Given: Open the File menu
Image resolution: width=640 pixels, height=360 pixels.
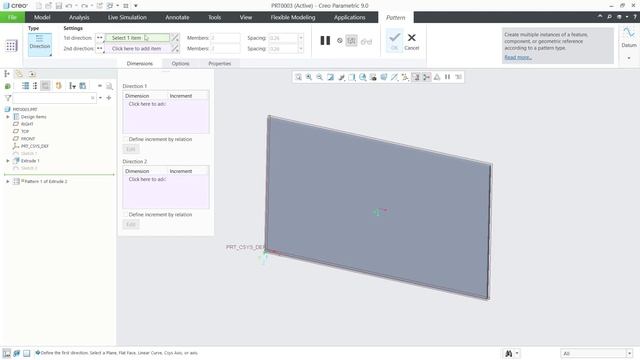Looking at the screenshot, I should [12, 17].
